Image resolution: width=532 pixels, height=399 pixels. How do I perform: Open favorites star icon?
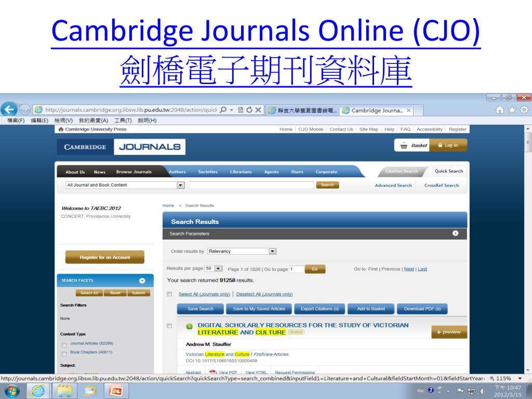(x=512, y=110)
